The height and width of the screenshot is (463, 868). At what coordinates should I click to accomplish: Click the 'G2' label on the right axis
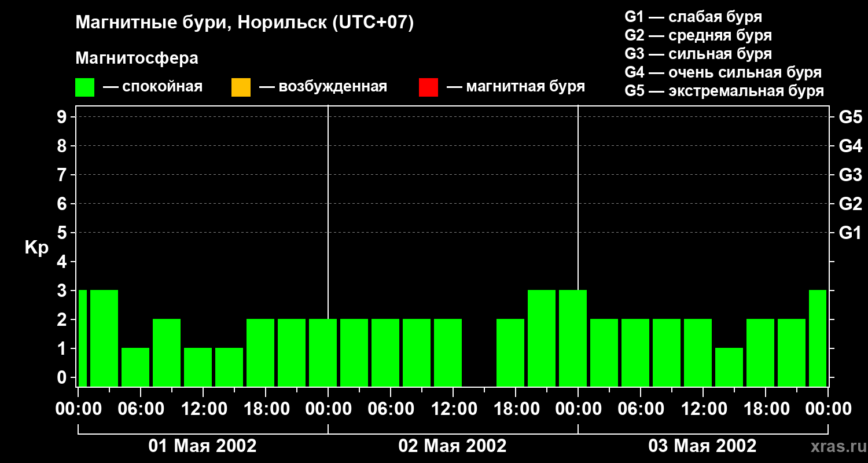coord(850,204)
